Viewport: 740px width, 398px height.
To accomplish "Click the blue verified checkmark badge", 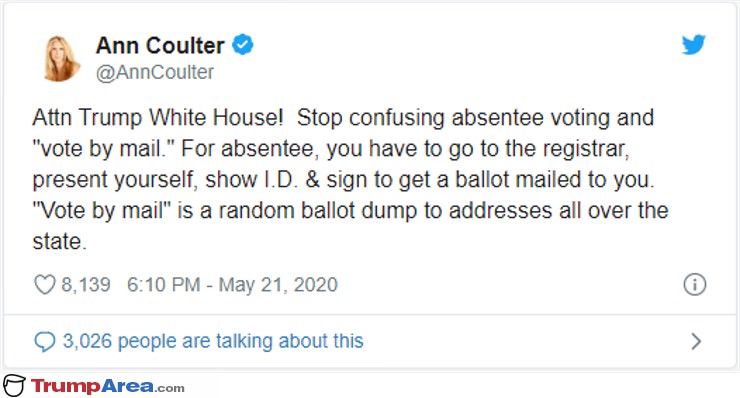I will (x=243, y=45).
